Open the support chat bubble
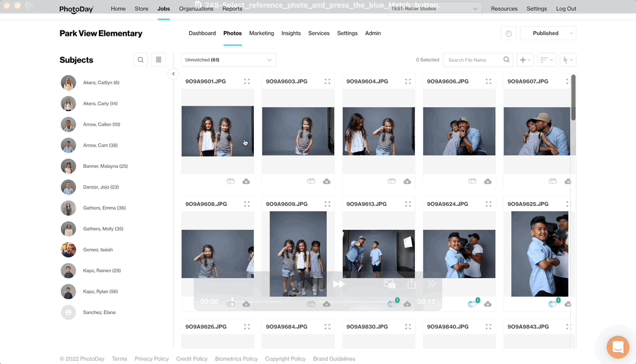The width and height of the screenshot is (636, 364). [x=618, y=347]
